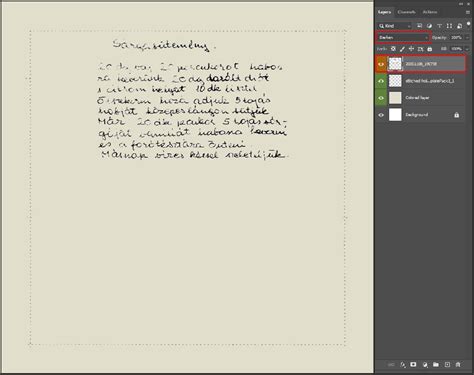Collapse the panel with double-arrow icon

(x=461, y=4)
